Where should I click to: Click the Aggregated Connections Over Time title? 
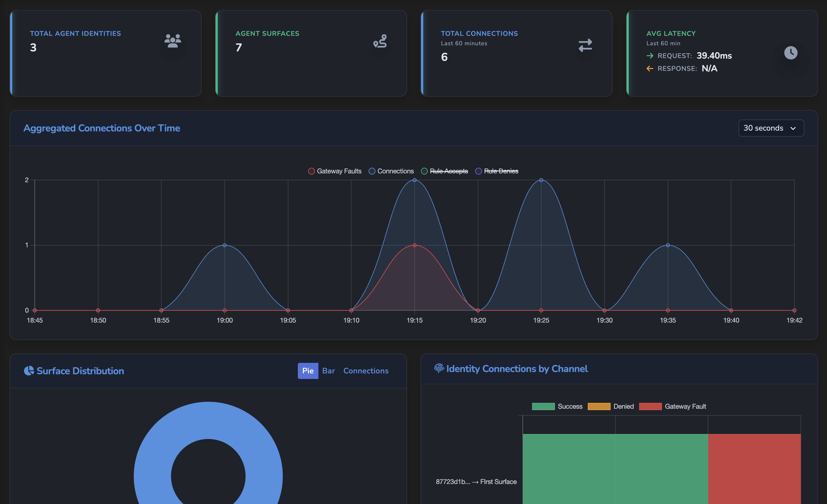coord(102,128)
